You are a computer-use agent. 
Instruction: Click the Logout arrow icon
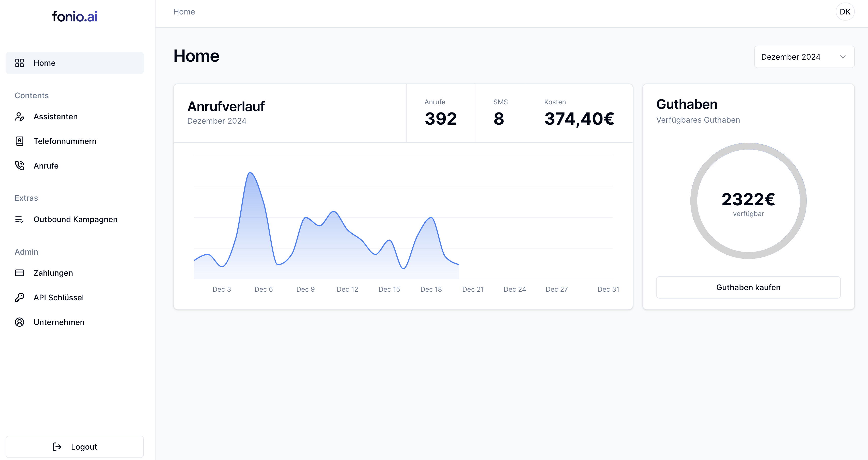click(57, 447)
